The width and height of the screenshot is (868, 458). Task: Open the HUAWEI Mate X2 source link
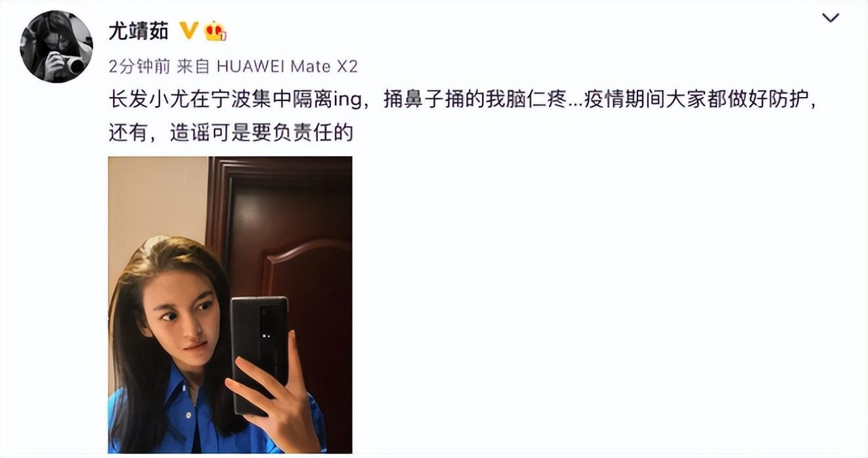coord(287,66)
